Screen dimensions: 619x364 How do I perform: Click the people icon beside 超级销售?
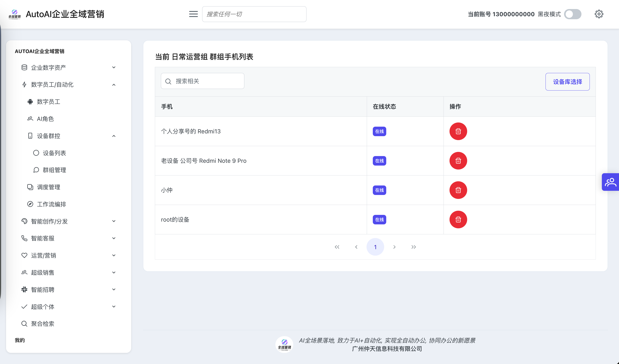click(x=24, y=273)
